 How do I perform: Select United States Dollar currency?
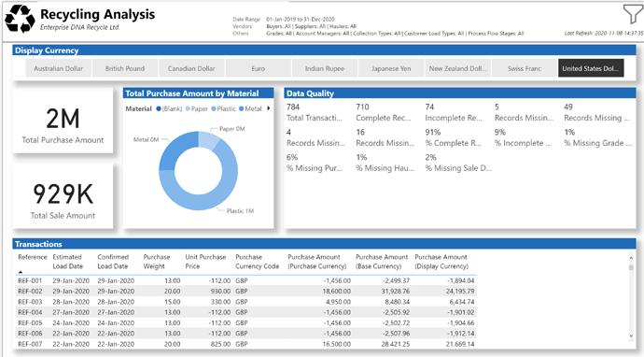click(591, 68)
